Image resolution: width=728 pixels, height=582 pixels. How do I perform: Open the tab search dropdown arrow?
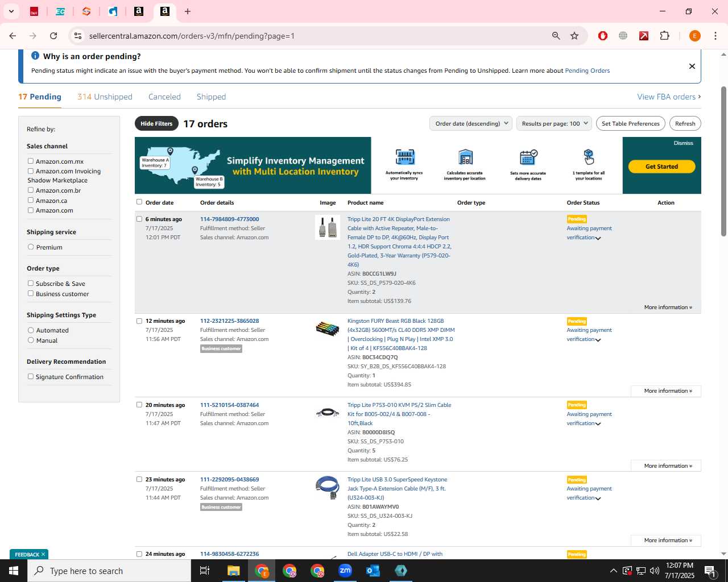pyautogui.click(x=11, y=11)
